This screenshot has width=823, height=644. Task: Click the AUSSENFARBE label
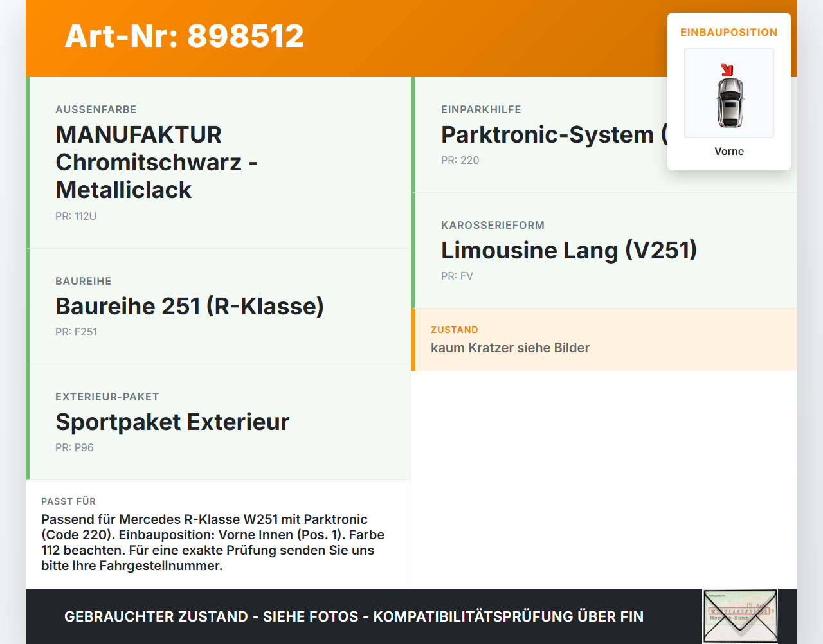[96, 109]
